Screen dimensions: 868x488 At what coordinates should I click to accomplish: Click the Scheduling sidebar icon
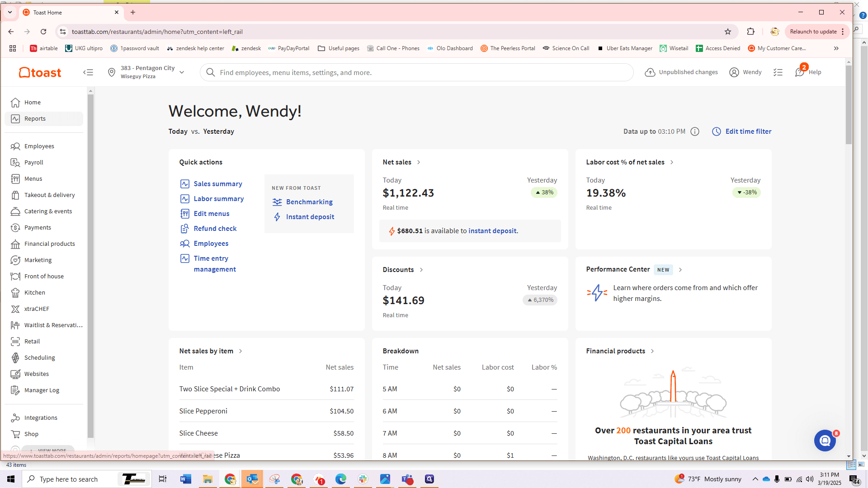(x=15, y=358)
